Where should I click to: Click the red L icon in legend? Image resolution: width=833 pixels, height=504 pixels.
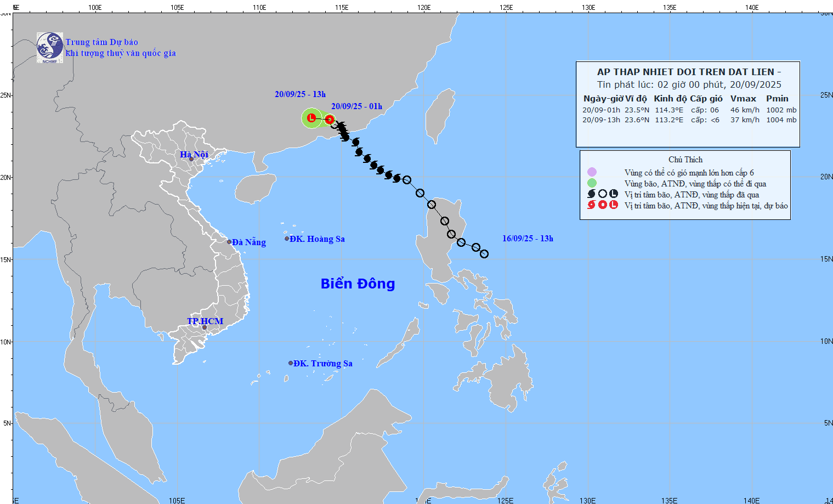[x=613, y=205]
